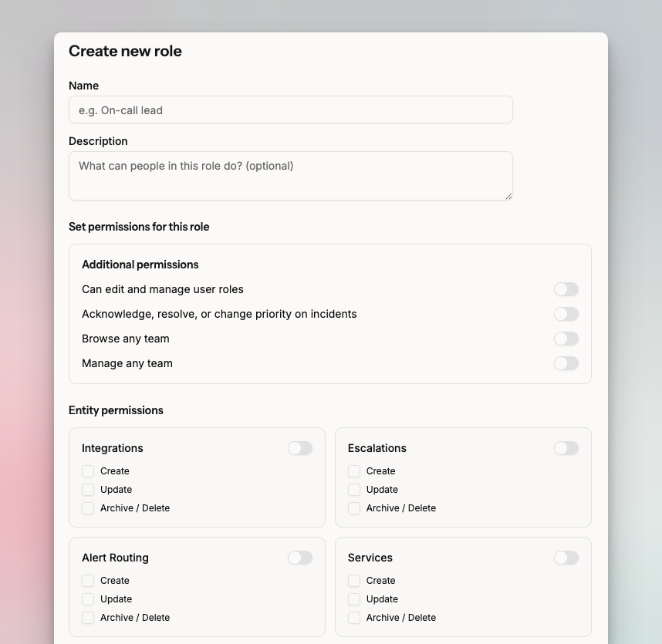Select Archive / Delete under Services
This screenshot has width=662, height=644.
pyautogui.click(x=354, y=618)
